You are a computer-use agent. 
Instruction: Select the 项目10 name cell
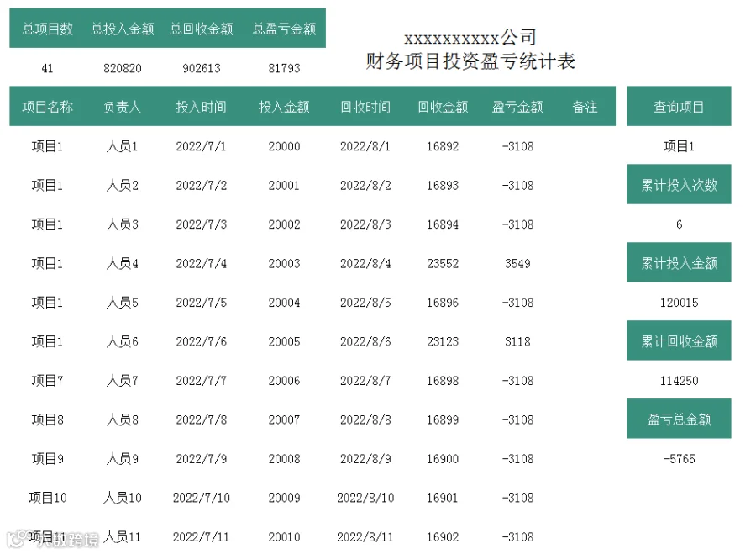click(47, 498)
